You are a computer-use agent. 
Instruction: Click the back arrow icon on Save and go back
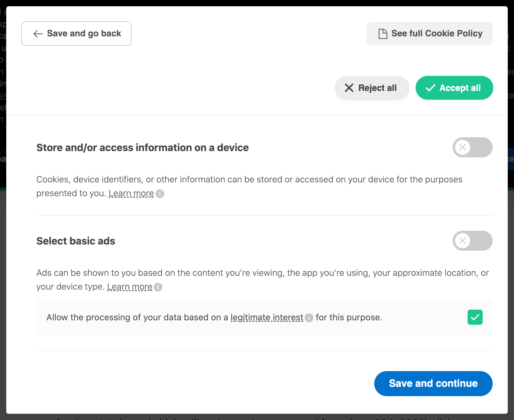38,34
